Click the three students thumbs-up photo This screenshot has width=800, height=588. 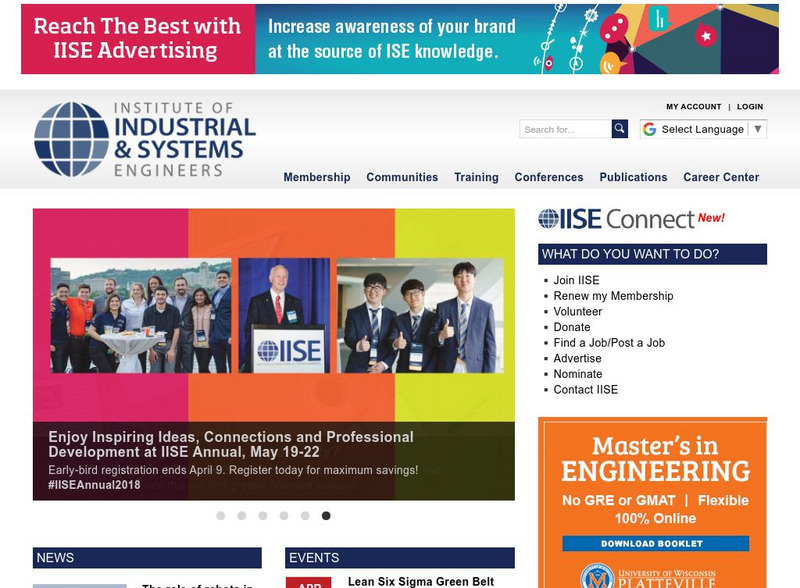tap(420, 315)
